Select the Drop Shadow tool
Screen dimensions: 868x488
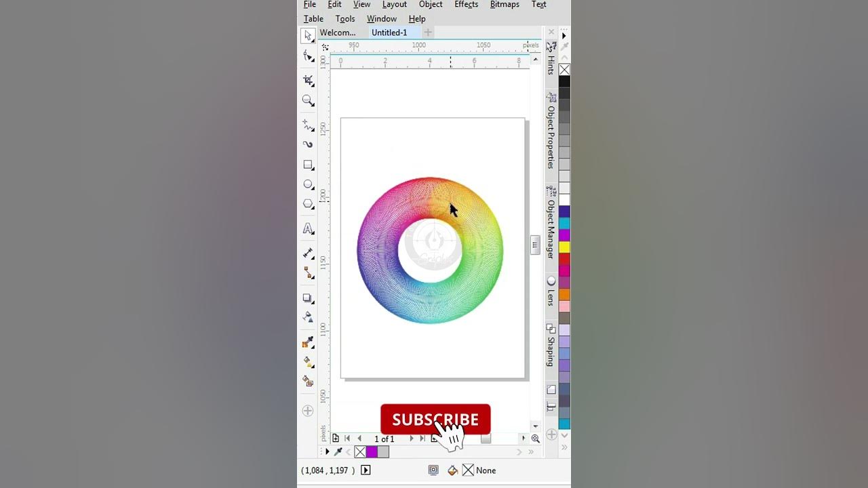(308, 298)
